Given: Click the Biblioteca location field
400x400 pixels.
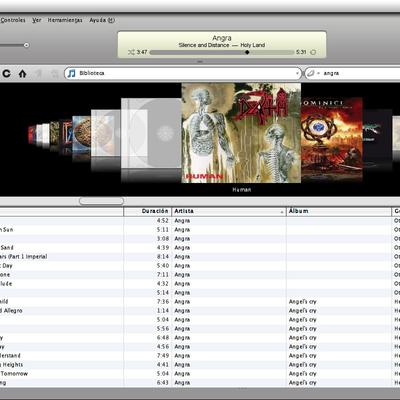Looking at the screenshot, I should (x=183, y=73).
